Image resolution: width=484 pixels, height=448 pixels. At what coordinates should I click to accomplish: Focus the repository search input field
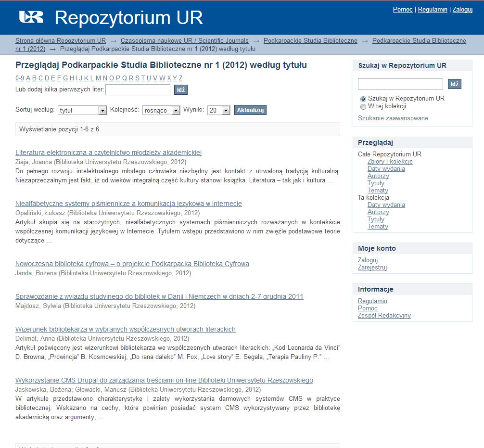tap(400, 84)
